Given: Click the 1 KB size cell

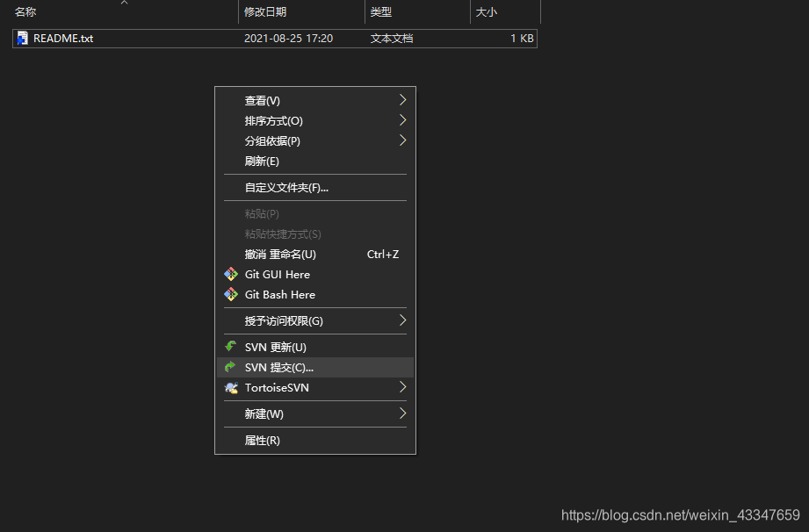Looking at the screenshot, I should click(522, 38).
